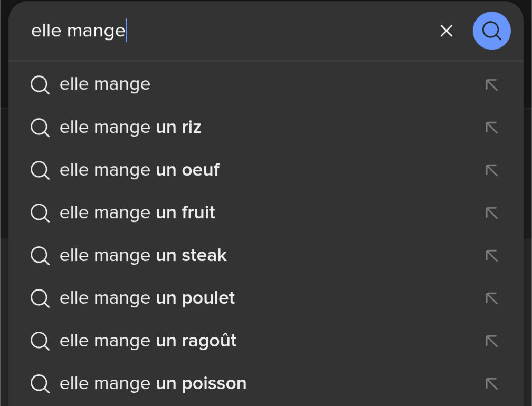This screenshot has height=406, width=532.
Task: Tap the arrow icon for 'un ragoût'
Action: pos(491,341)
